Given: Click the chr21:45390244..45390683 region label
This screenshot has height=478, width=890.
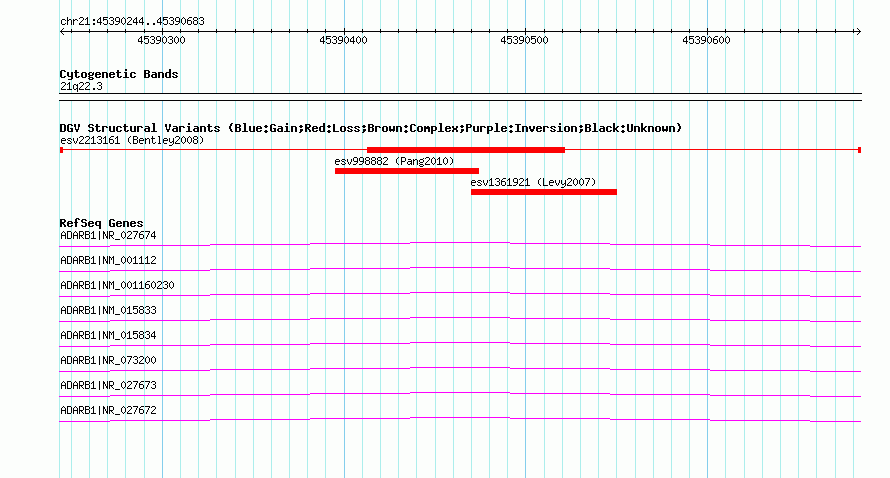Looking at the screenshot, I should [x=132, y=22].
